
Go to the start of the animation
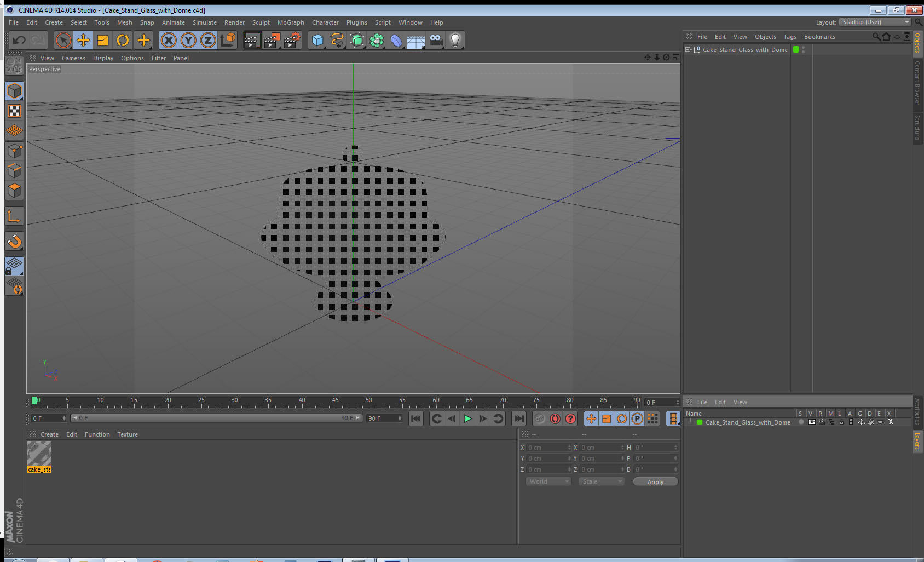(x=416, y=418)
